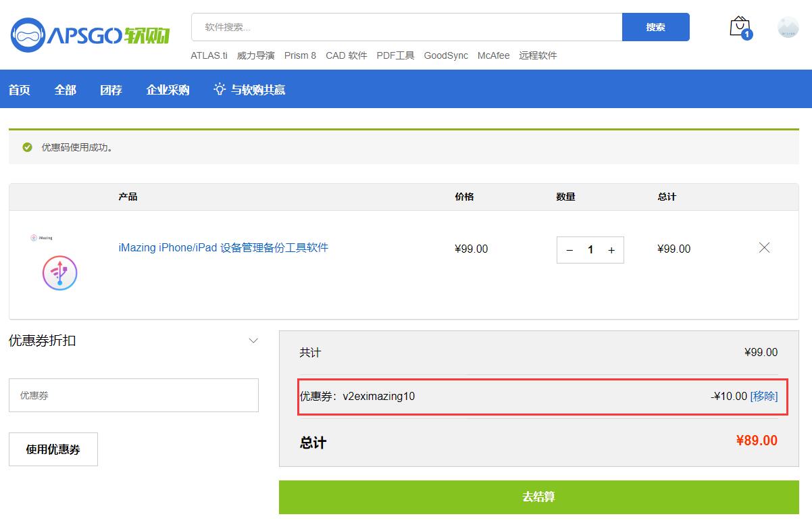Click the APSGO logo to go home
The height and width of the screenshot is (525, 812).
pos(90,35)
